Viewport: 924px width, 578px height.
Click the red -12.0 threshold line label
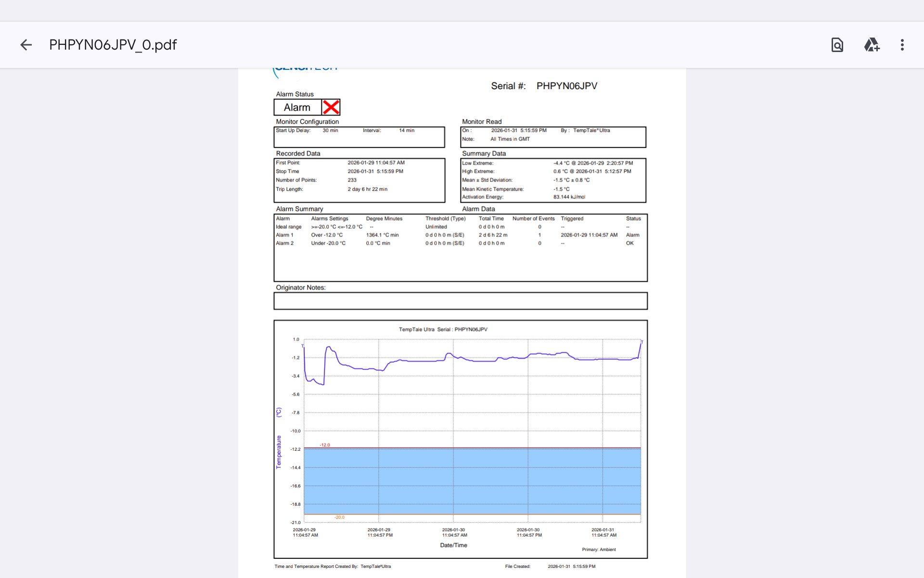(x=325, y=445)
